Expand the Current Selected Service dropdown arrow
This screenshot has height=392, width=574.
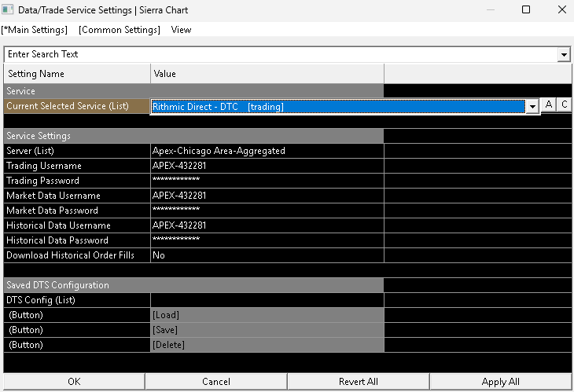pyautogui.click(x=532, y=107)
